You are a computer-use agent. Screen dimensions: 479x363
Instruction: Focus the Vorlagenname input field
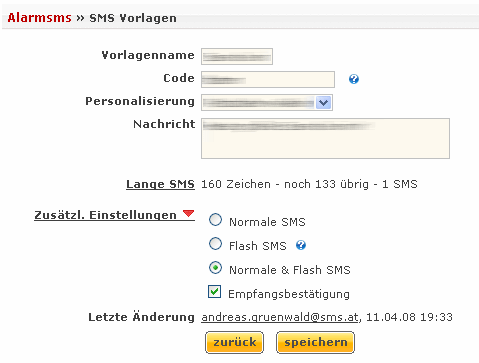(x=237, y=56)
